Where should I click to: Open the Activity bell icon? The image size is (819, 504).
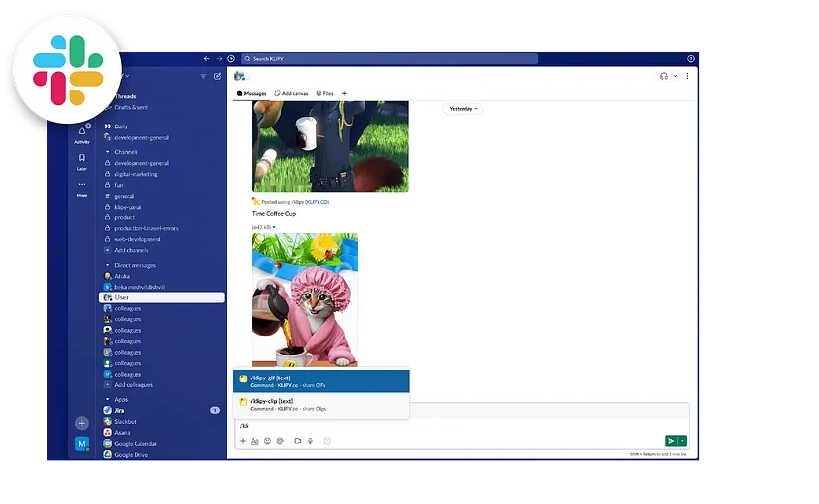82,133
